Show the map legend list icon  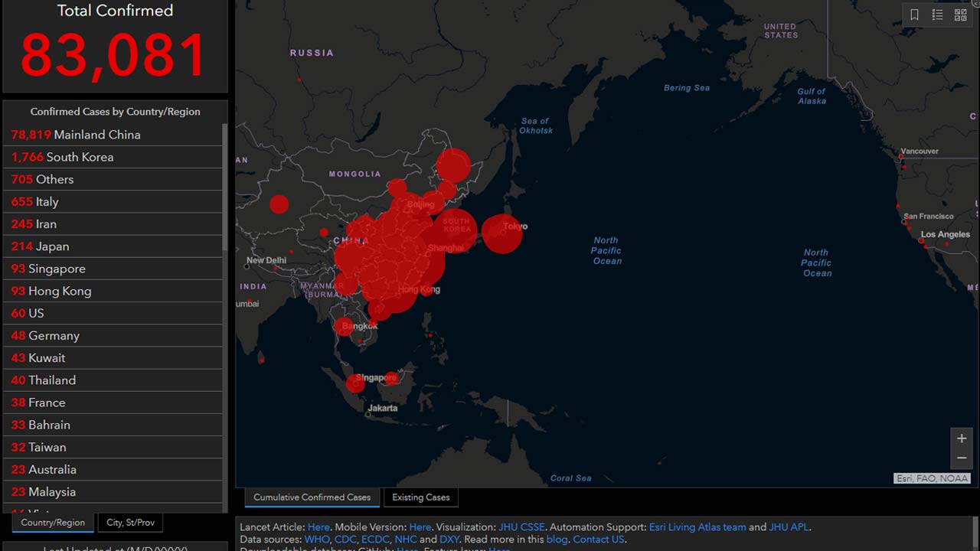(x=937, y=15)
